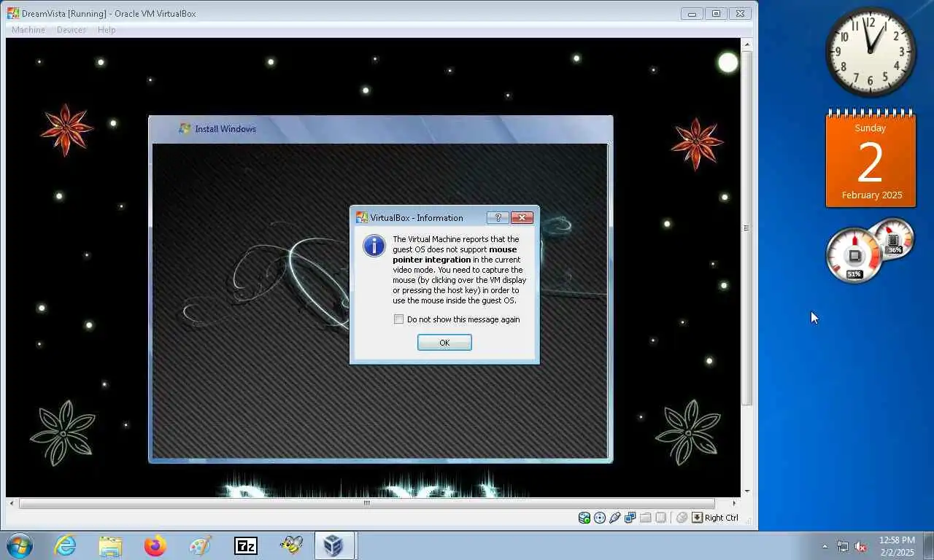
Task: Click the hard disk activity status icon
Action: pos(584,518)
